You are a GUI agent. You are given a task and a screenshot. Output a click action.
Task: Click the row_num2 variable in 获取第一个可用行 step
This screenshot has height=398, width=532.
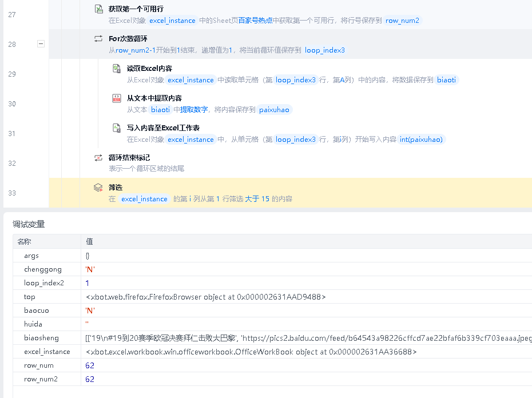(402, 21)
